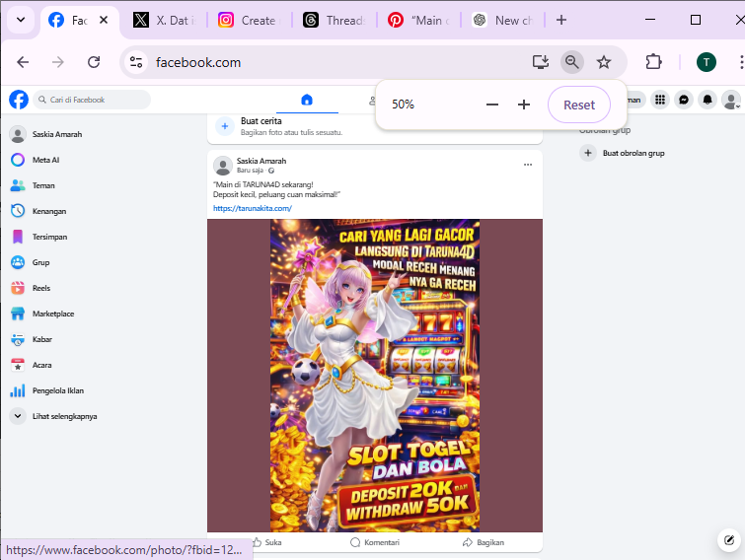
Task: Close the Facebook browser tab
Action: pyautogui.click(x=104, y=20)
